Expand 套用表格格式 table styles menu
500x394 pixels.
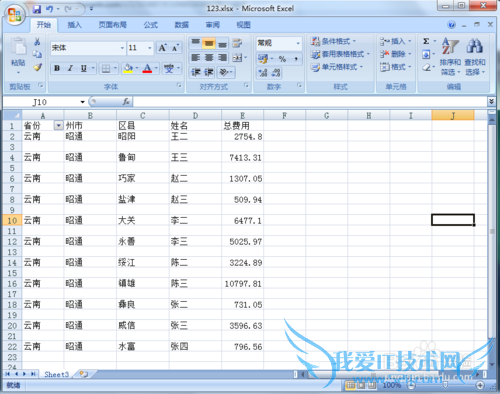pos(340,54)
